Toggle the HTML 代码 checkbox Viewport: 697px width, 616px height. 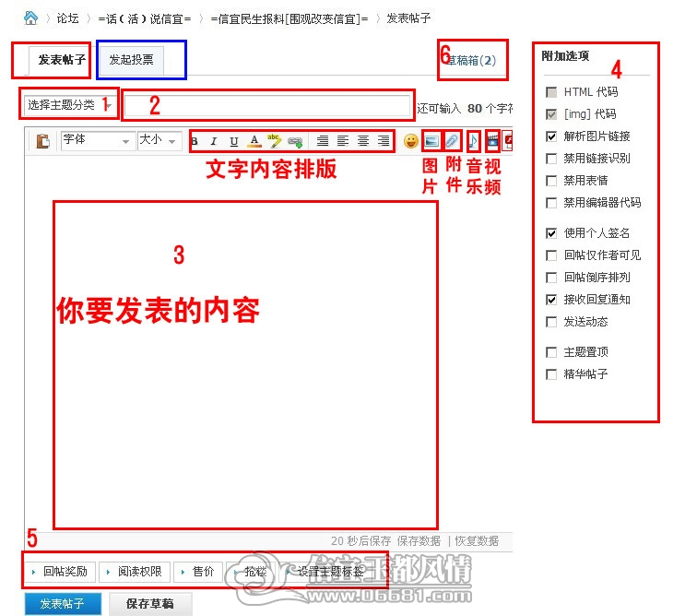click(551, 92)
